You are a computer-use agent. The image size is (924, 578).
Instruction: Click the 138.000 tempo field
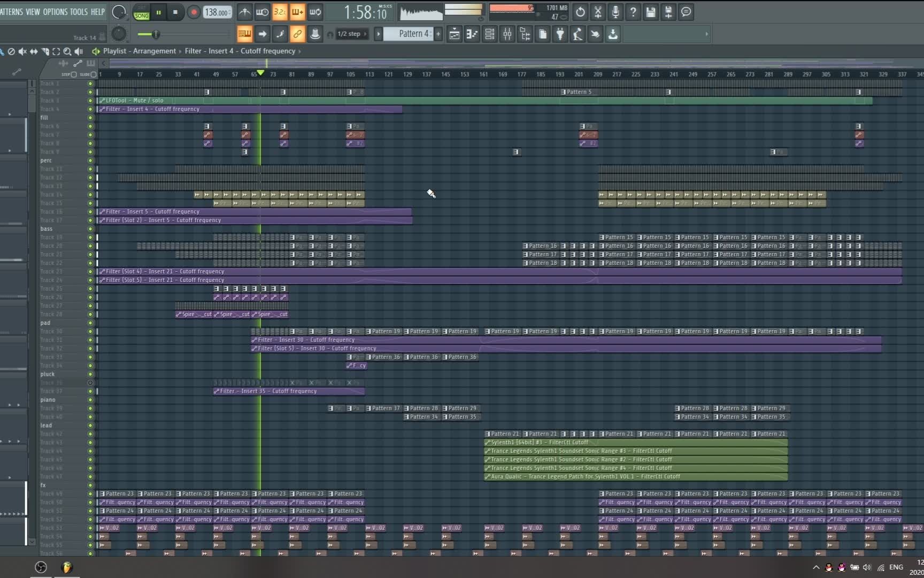217,12
